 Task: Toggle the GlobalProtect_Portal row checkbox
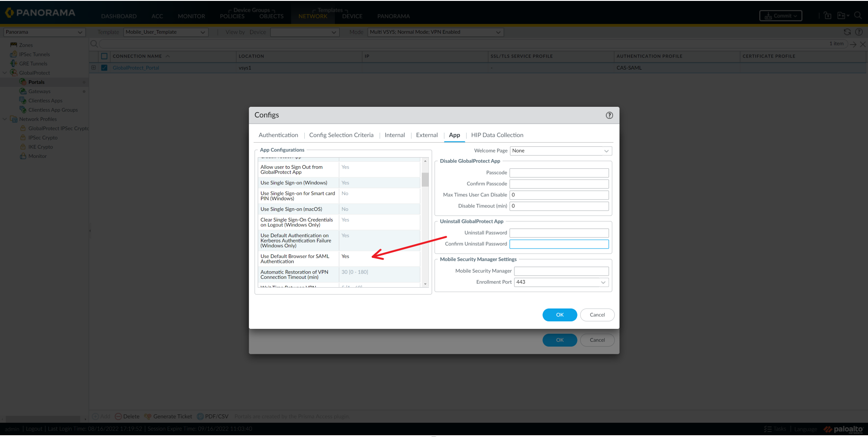[x=104, y=68]
